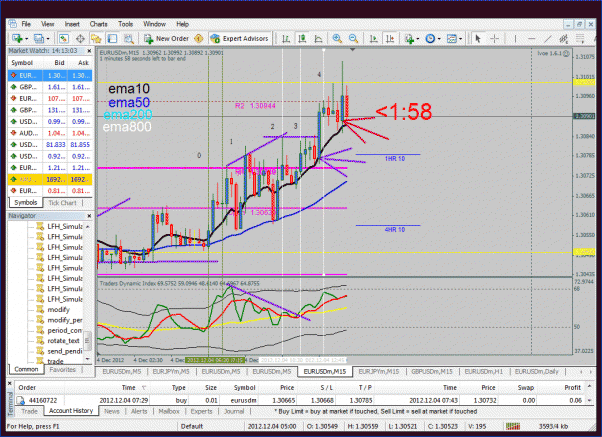
Task: Click the connection status bars indicator
Action: tap(513, 426)
